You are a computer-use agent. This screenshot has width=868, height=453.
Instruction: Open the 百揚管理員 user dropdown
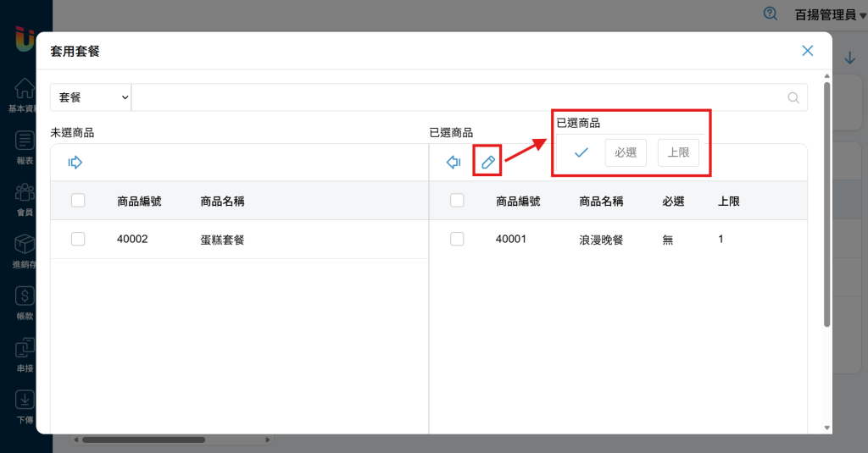click(830, 14)
